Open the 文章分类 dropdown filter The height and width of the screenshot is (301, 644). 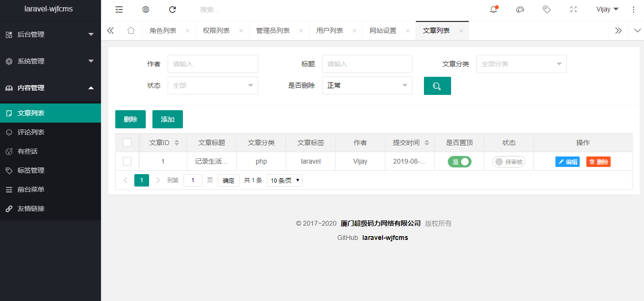[522, 64]
